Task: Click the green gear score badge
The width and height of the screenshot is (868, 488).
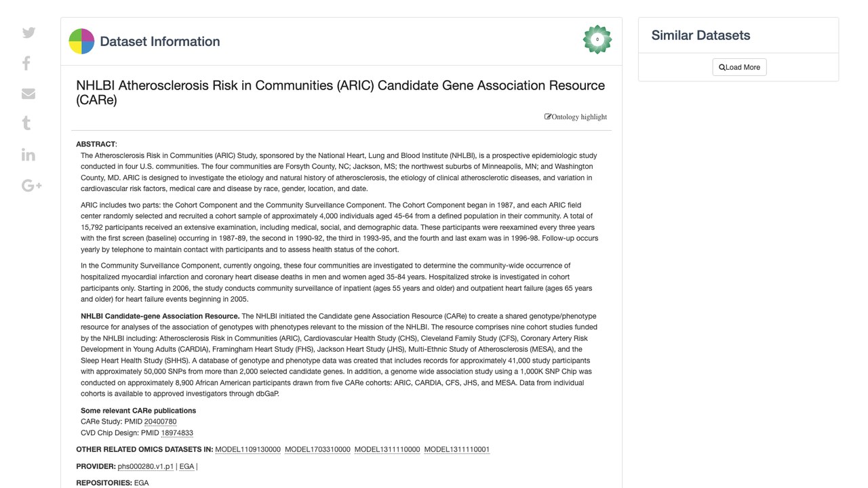Action: pyautogui.click(x=597, y=39)
